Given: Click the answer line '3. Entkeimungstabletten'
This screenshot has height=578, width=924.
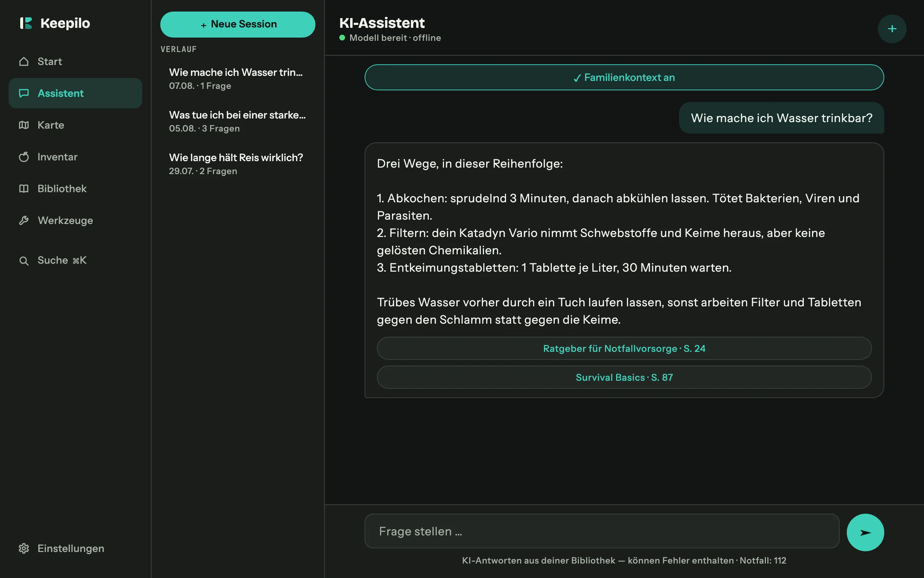Looking at the screenshot, I should [x=554, y=268].
